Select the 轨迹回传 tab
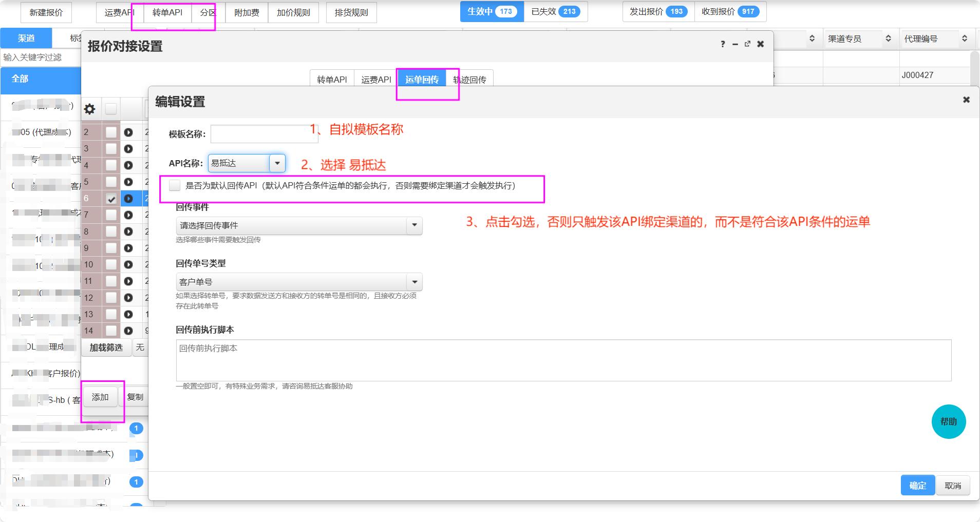980x522 pixels. 469,79
